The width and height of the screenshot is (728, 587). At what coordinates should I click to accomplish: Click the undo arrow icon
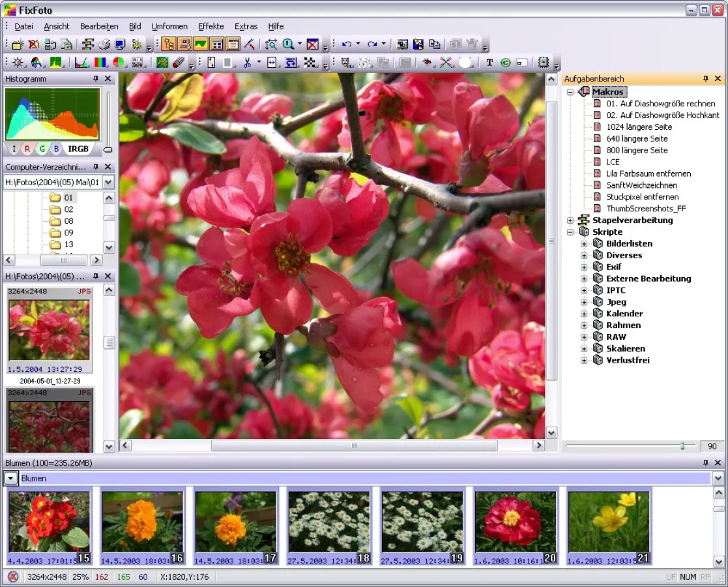coord(347,44)
